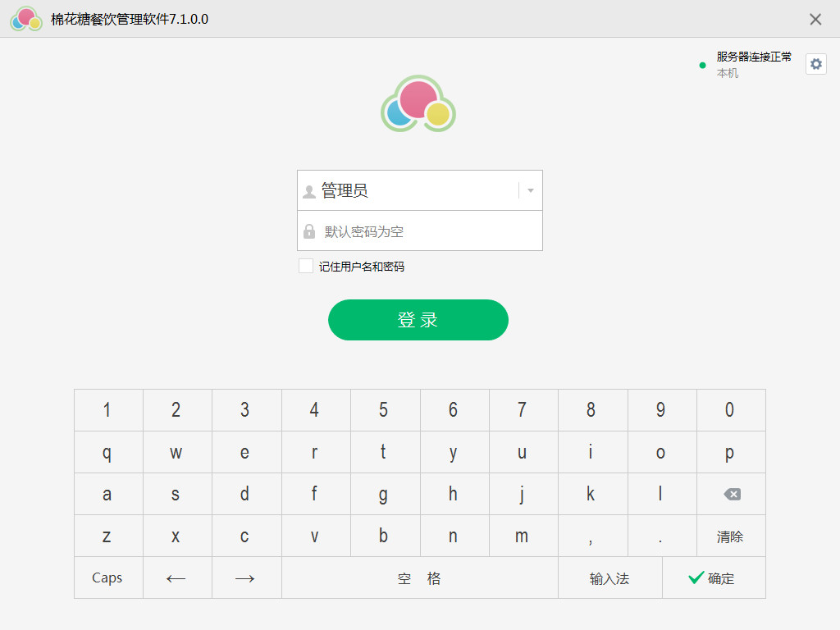Tap the letter h key

pos(454,494)
